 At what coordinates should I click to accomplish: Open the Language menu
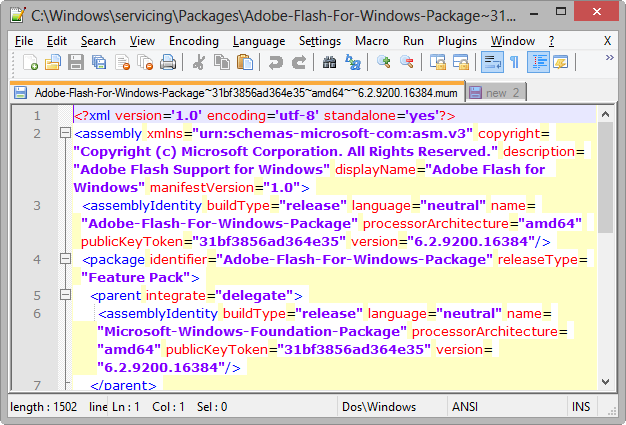click(x=259, y=41)
